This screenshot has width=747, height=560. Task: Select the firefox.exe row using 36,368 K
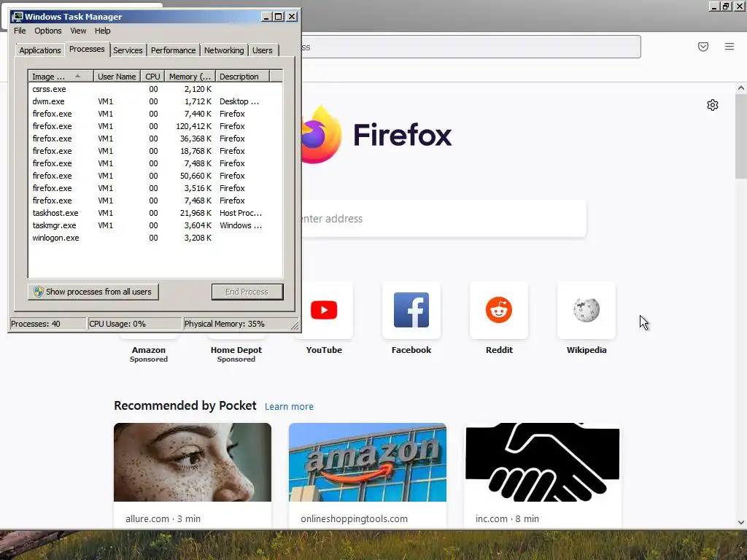pyautogui.click(x=155, y=139)
